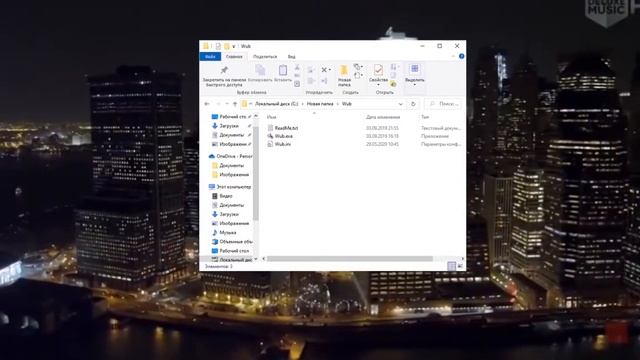This screenshot has width=640, height=360.
Task: Click the Wub breadcrumb segment
Action: point(347,104)
